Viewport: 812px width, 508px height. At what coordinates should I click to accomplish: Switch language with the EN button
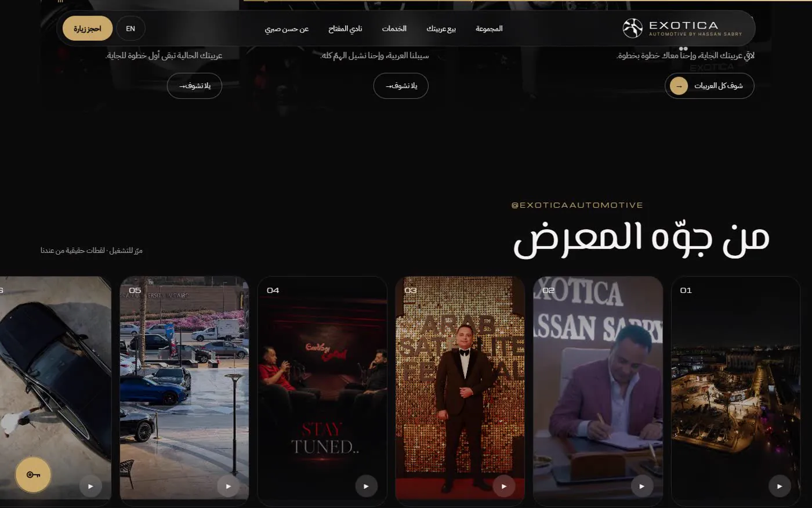[130, 28]
